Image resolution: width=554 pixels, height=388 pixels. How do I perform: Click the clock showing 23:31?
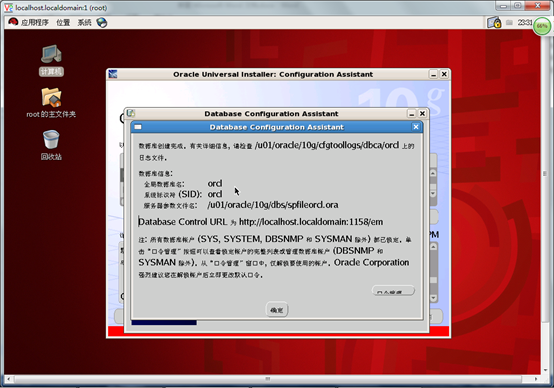pyautogui.click(x=524, y=23)
